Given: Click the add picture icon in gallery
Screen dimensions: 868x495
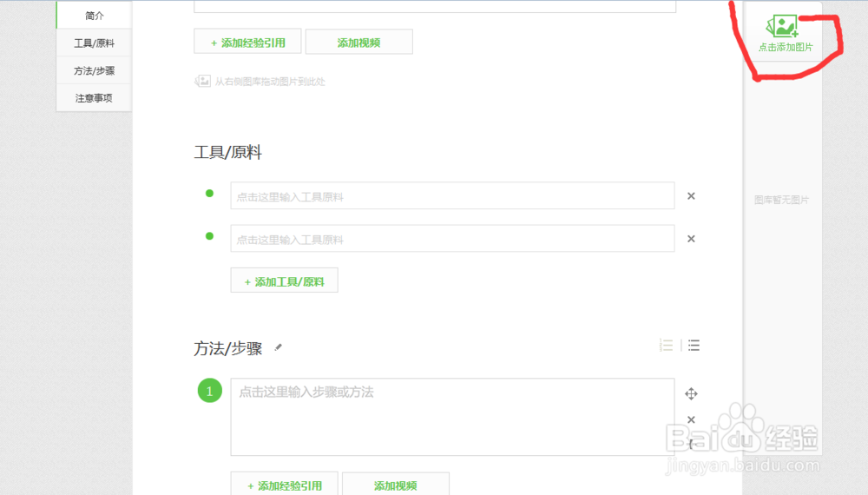Looking at the screenshot, I should coord(782,26).
